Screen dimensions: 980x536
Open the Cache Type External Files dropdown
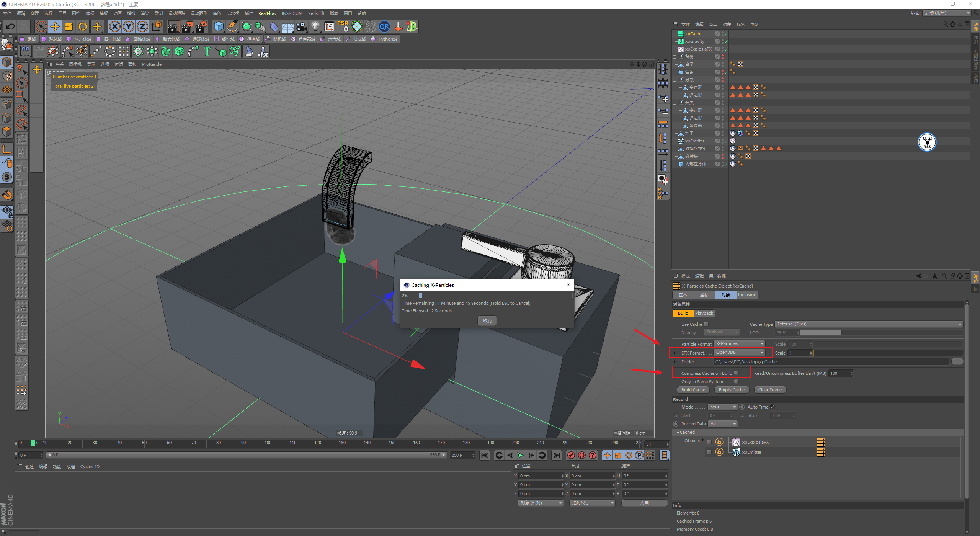coord(869,324)
